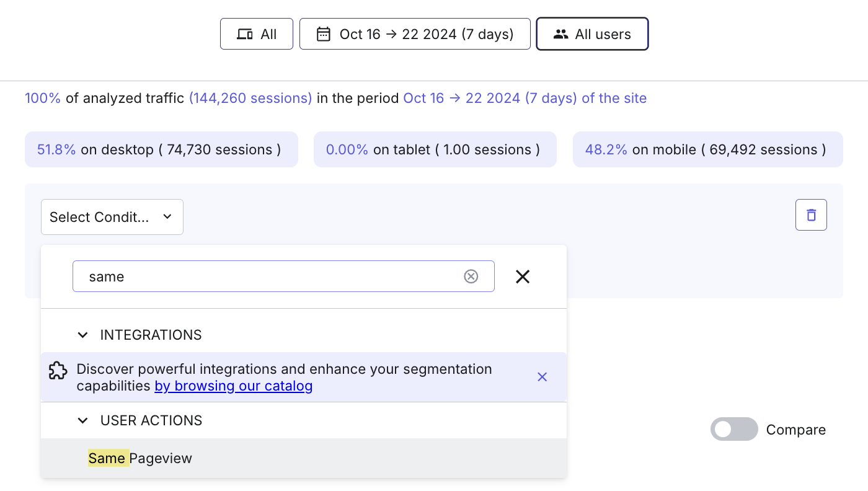Click the trash delete condition icon
This screenshot has width=868, height=491.
pyautogui.click(x=811, y=215)
